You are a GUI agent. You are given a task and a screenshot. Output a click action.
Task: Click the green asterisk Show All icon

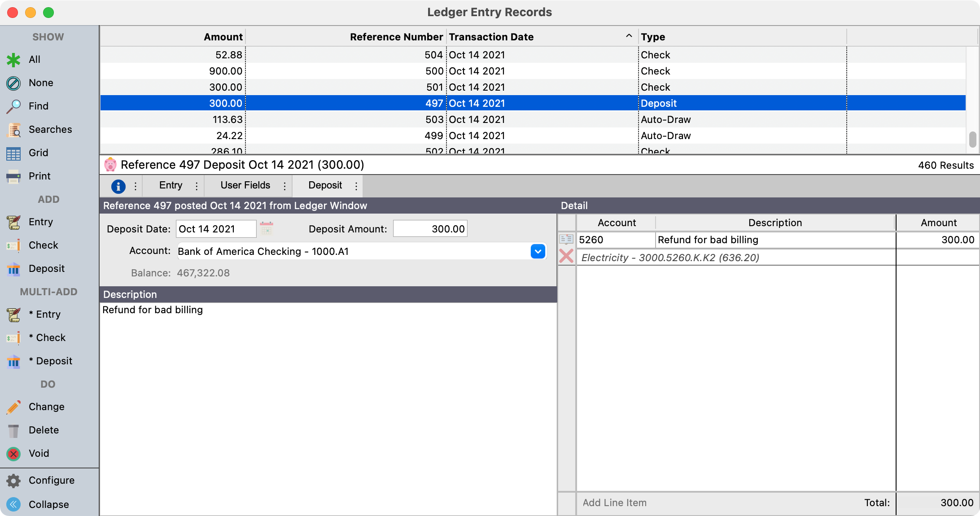(13, 60)
